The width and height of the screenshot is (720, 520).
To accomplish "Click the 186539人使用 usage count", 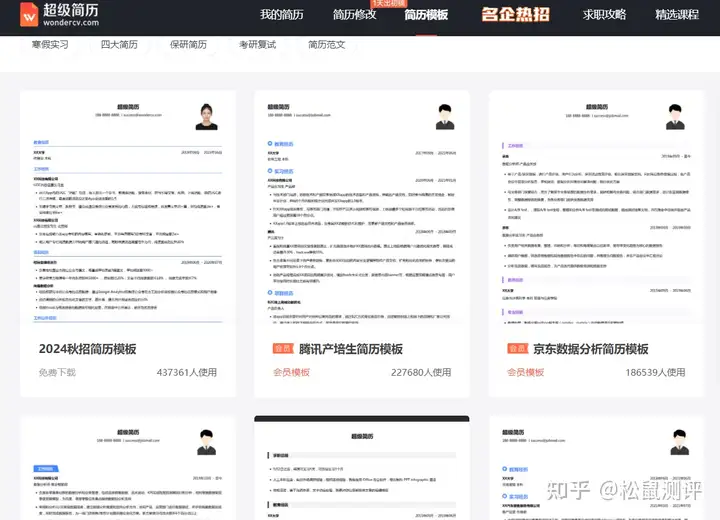I will point(655,372).
